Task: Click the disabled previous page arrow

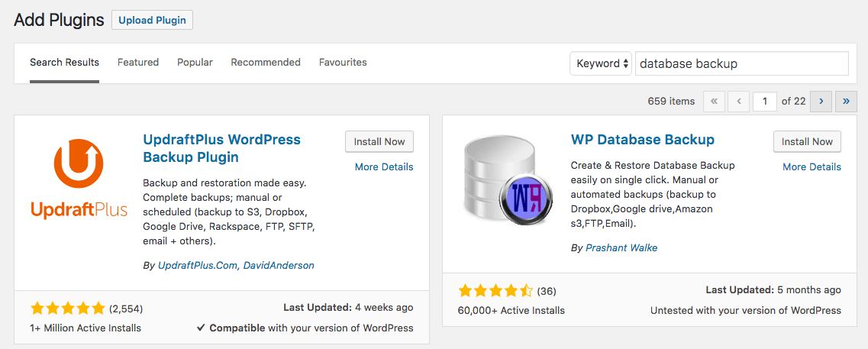Action: pyautogui.click(x=738, y=101)
